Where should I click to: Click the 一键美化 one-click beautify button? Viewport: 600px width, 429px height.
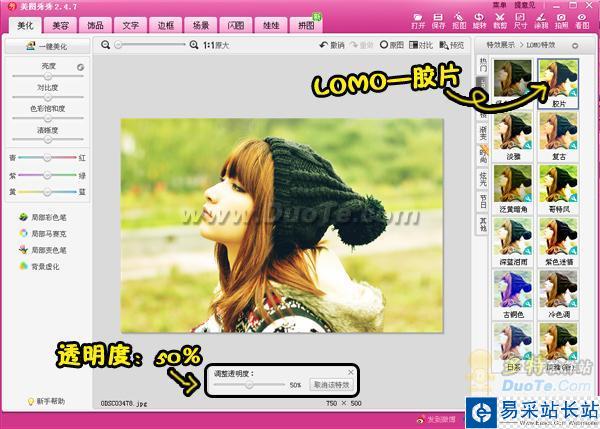tap(47, 46)
